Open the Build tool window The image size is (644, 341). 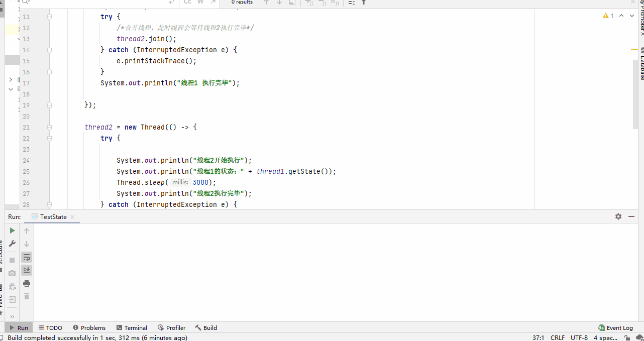pos(206,327)
